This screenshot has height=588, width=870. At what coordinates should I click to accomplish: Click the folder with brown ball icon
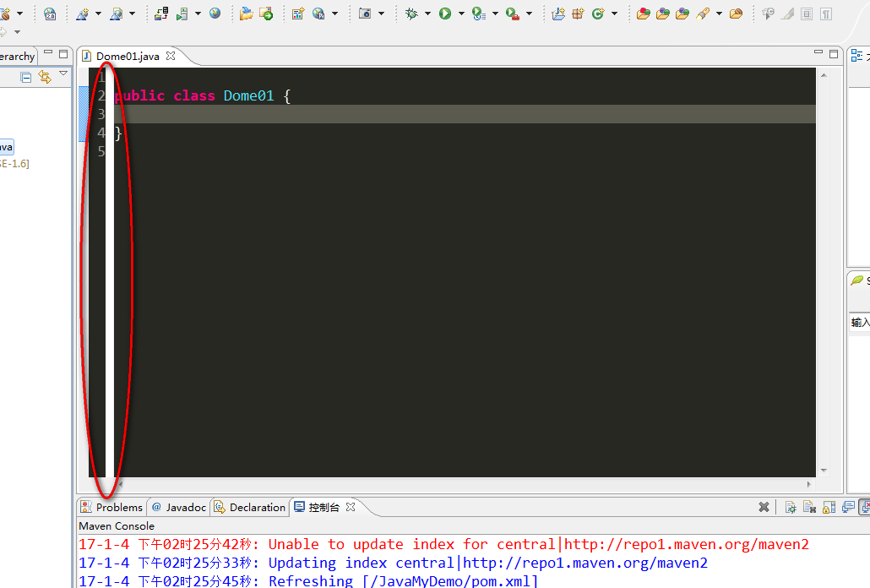(x=736, y=14)
